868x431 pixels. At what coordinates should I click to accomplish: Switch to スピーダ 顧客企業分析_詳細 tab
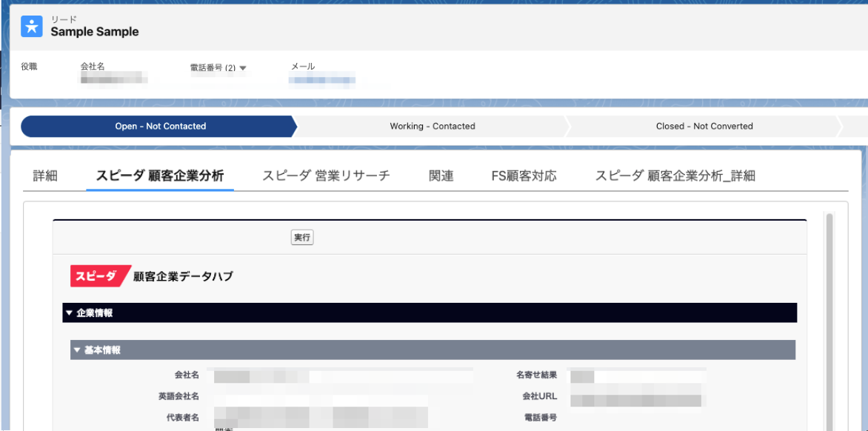pyautogui.click(x=675, y=176)
